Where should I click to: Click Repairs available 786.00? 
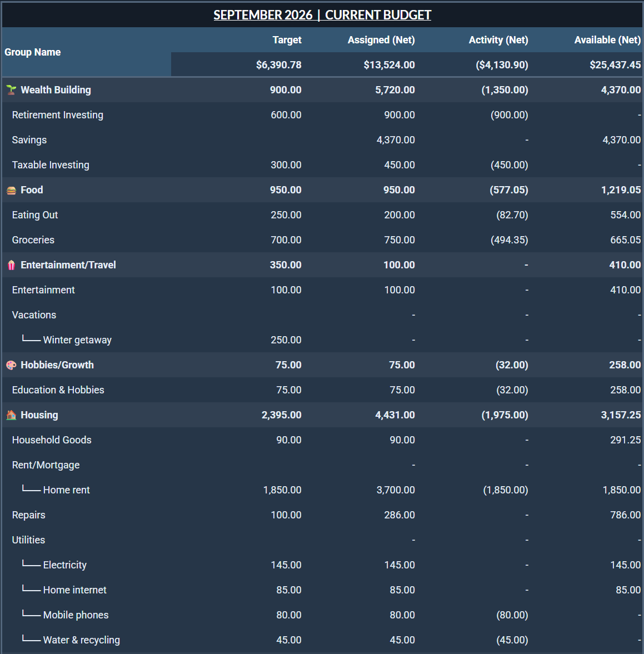[x=626, y=515]
